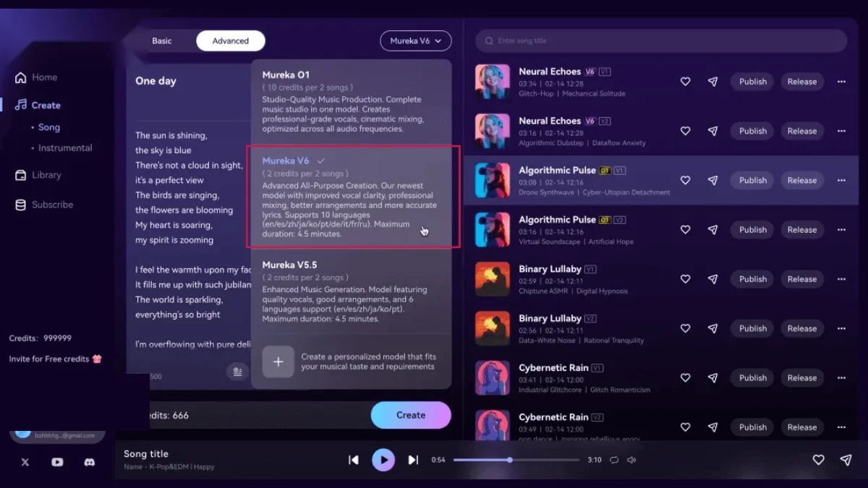Toggle loop playback in player
The width and height of the screenshot is (868, 488).
click(x=614, y=460)
